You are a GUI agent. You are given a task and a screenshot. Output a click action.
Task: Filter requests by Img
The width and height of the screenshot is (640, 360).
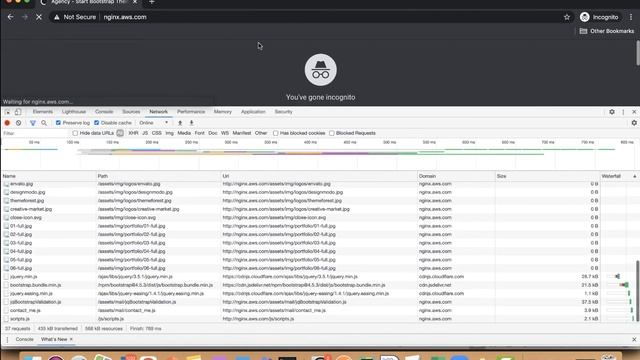coord(169,133)
